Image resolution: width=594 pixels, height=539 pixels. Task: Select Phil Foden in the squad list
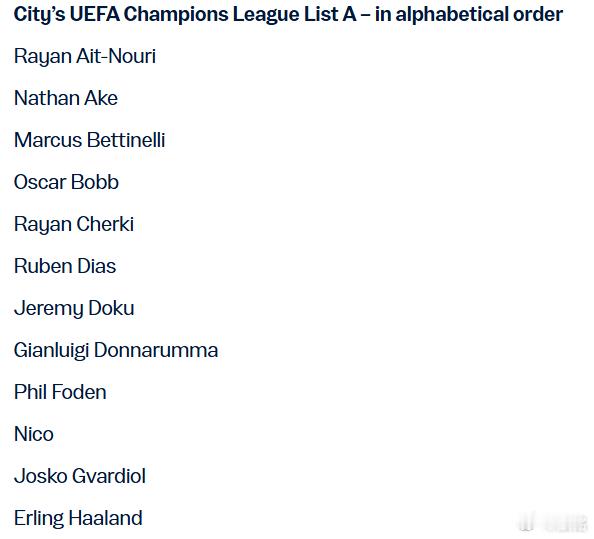coord(60,392)
